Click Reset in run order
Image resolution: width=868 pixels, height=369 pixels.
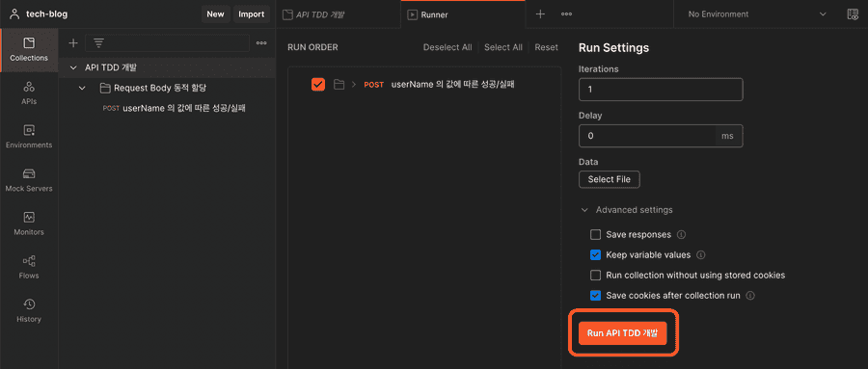[547, 47]
